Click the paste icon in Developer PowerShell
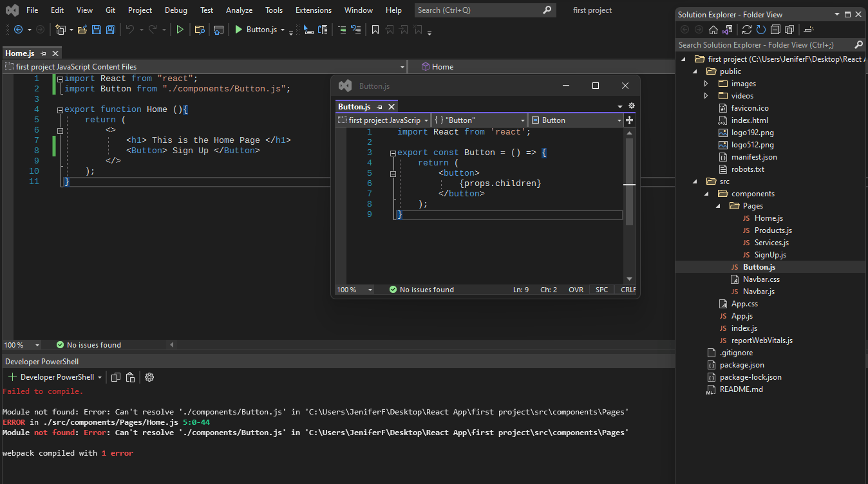Viewport: 868px width, 484px height. (130, 377)
